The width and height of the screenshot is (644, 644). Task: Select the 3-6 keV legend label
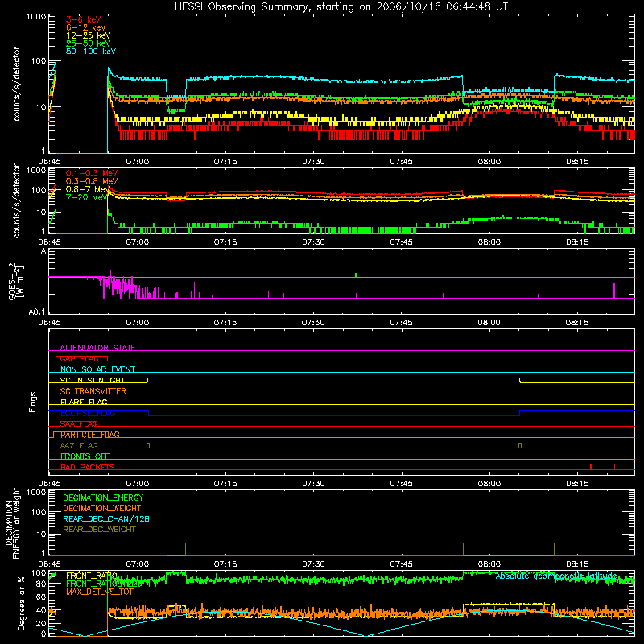(83, 19)
